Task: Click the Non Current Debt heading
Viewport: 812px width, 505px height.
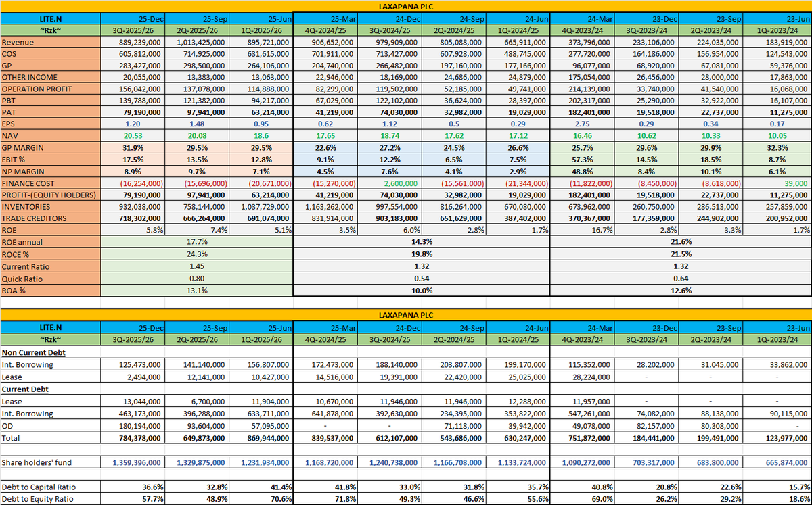Action: click(x=33, y=352)
